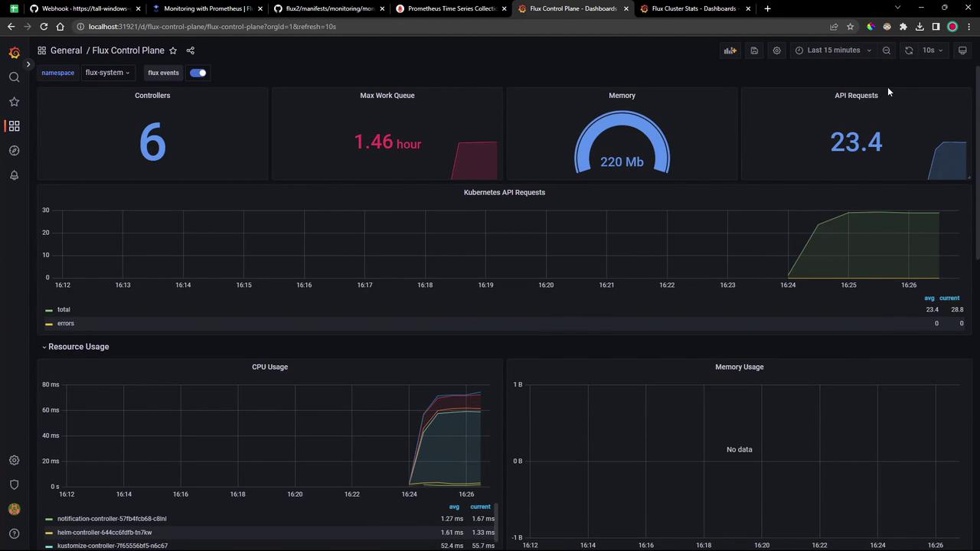Zoom out the time range
The height and width of the screenshot is (551, 980).
click(887, 51)
